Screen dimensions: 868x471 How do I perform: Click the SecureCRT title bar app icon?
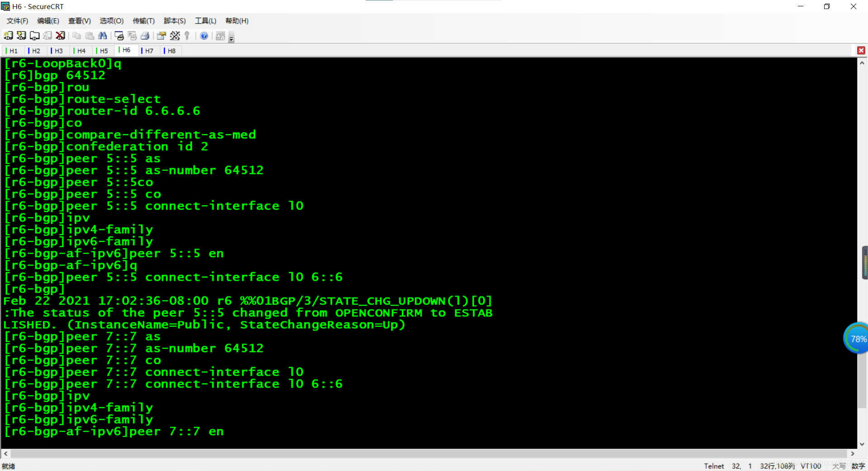point(5,6)
